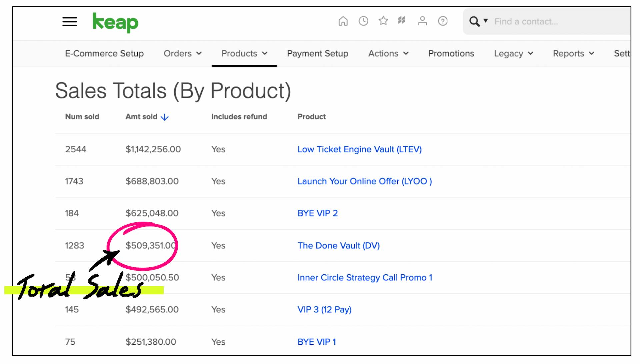Open the help question mark icon
The image size is (640, 364).
pos(443,21)
